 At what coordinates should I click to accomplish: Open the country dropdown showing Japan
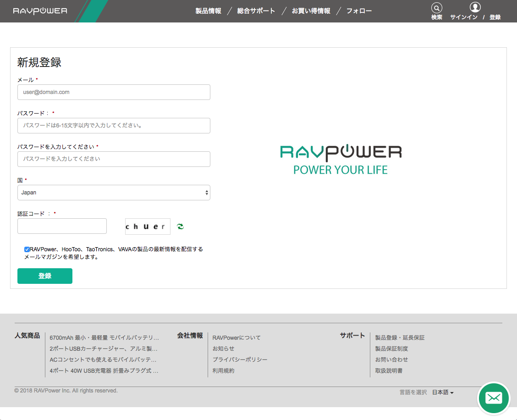tap(114, 193)
